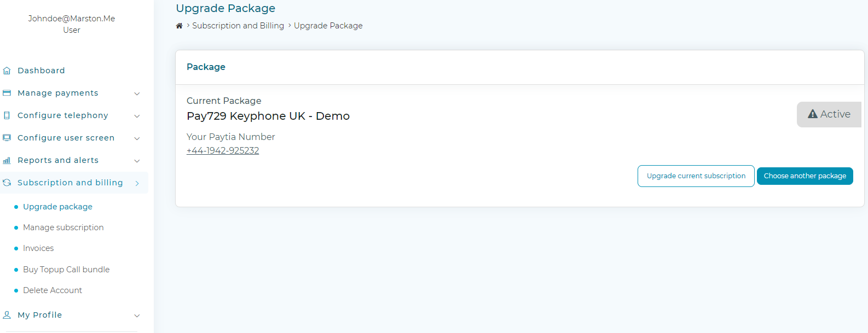Screen dimensions: 868x333
Task: Click the Configure user screen monitor icon
Action: click(x=7, y=138)
